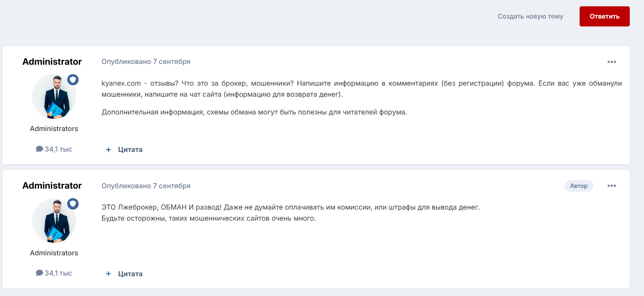The width and height of the screenshot is (644, 296).
Task: Open the Создать новую тему link
Action: [530, 16]
